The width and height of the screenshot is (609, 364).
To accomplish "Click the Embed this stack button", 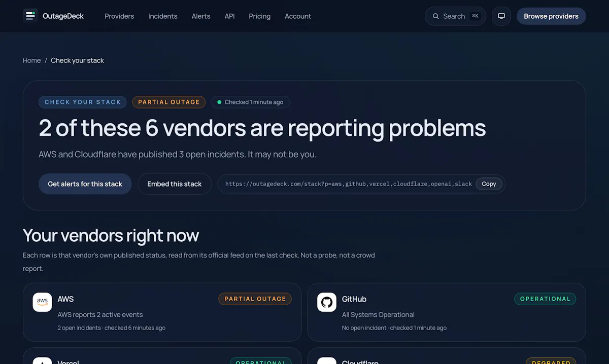I will [175, 184].
